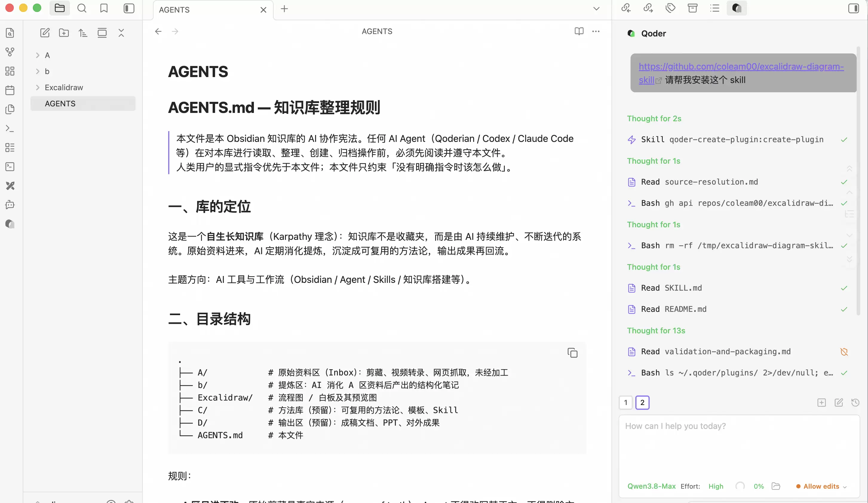Image resolution: width=868 pixels, height=503 pixels.
Task: Start a new Qoder chat tab
Action: tap(821, 402)
